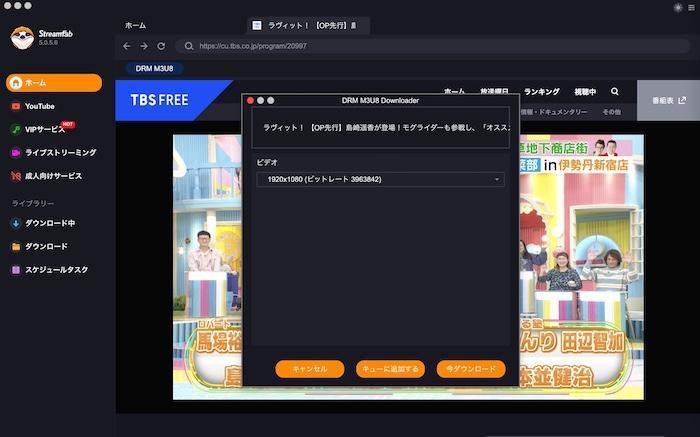Expand the 1920x1080 video quality dropdown
The width and height of the screenshot is (700, 437).
381,179
